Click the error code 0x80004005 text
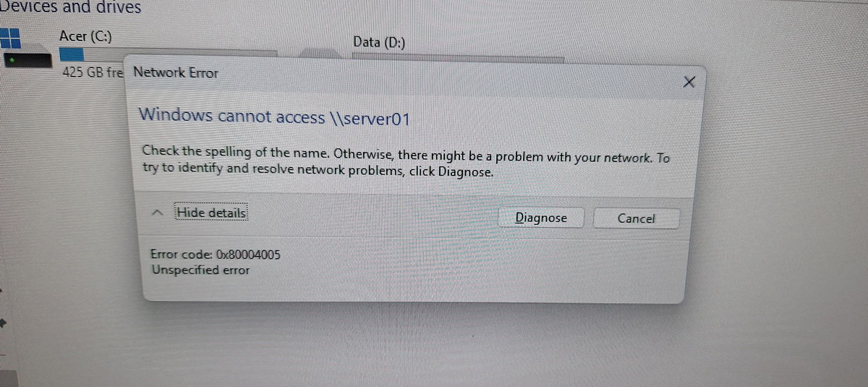The height and width of the screenshot is (387, 868). (x=216, y=255)
